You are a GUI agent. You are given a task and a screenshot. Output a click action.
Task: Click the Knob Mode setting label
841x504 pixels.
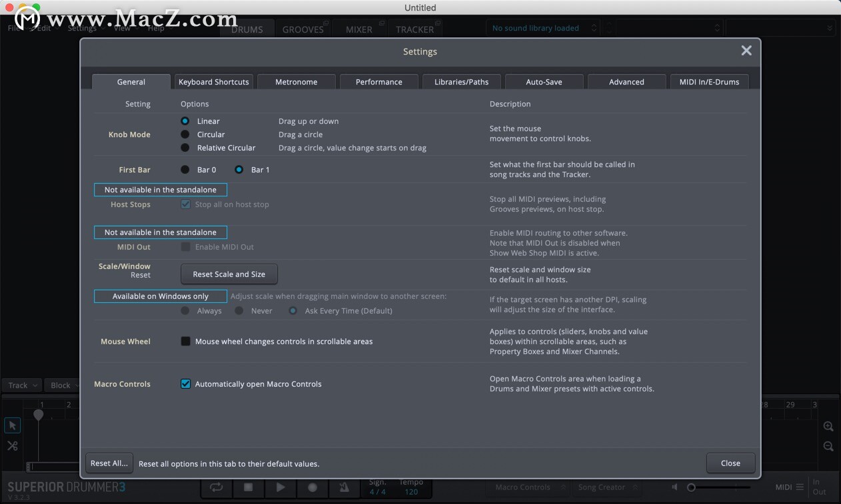[129, 134]
